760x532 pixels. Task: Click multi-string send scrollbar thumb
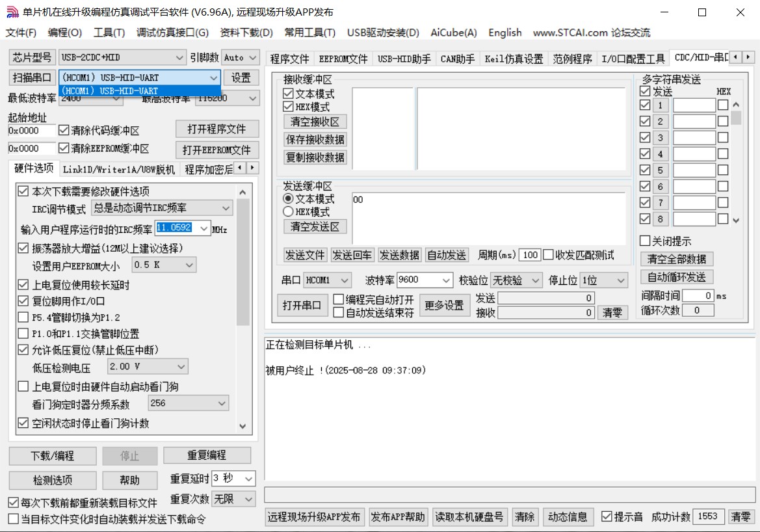736,118
